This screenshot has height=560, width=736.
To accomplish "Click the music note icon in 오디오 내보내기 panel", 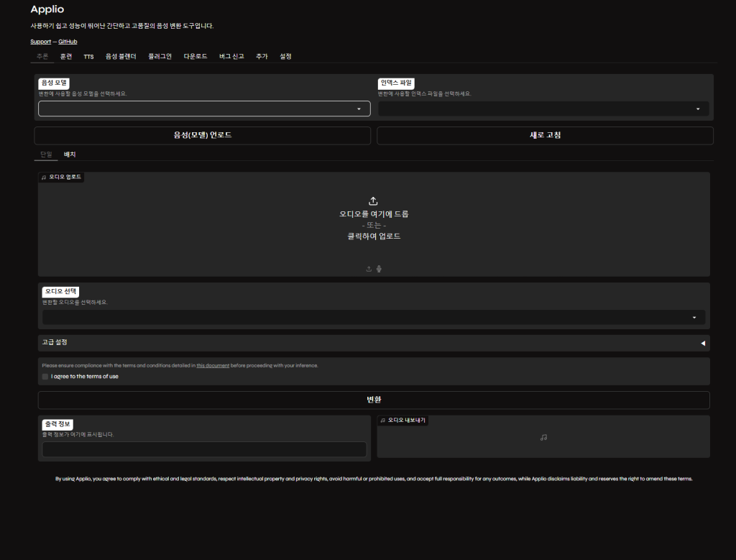I will click(543, 437).
